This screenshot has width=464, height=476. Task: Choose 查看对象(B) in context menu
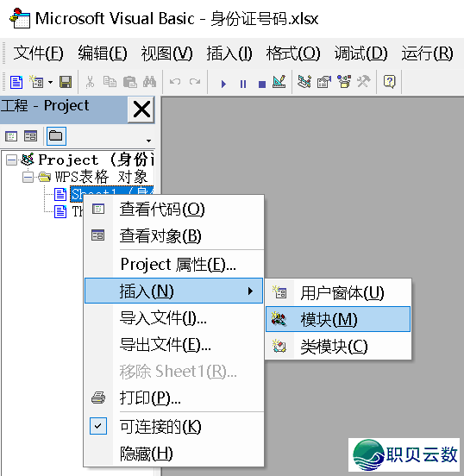[173, 236]
